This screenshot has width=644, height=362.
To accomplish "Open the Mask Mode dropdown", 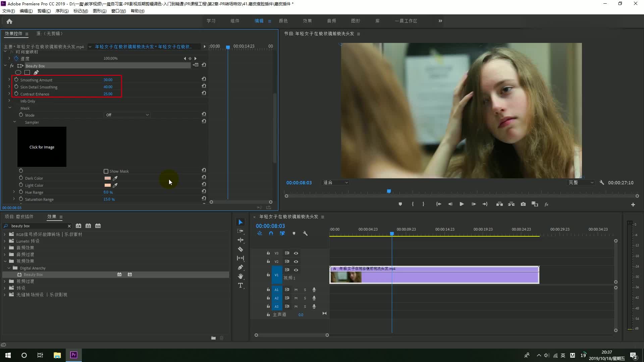I will [x=127, y=115].
